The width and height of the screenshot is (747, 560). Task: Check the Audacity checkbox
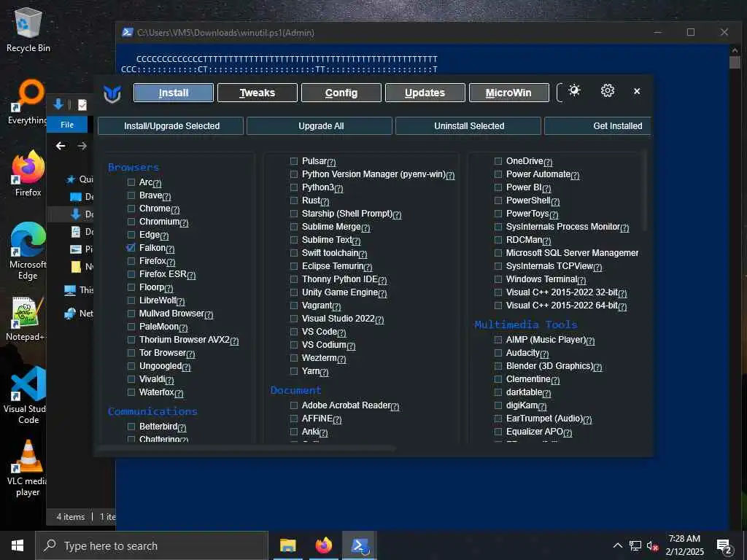pos(498,353)
